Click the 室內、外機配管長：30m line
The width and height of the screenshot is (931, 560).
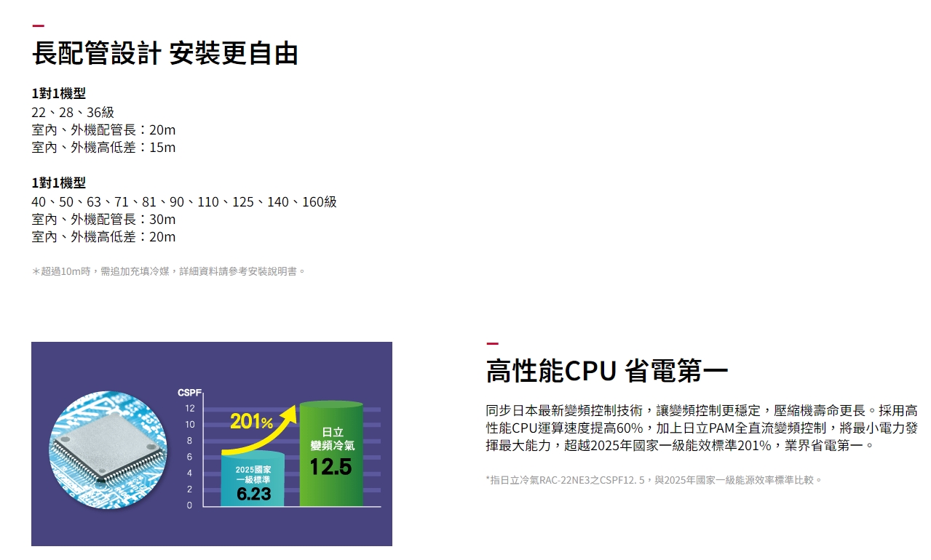pyautogui.click(x=103, y=219)
